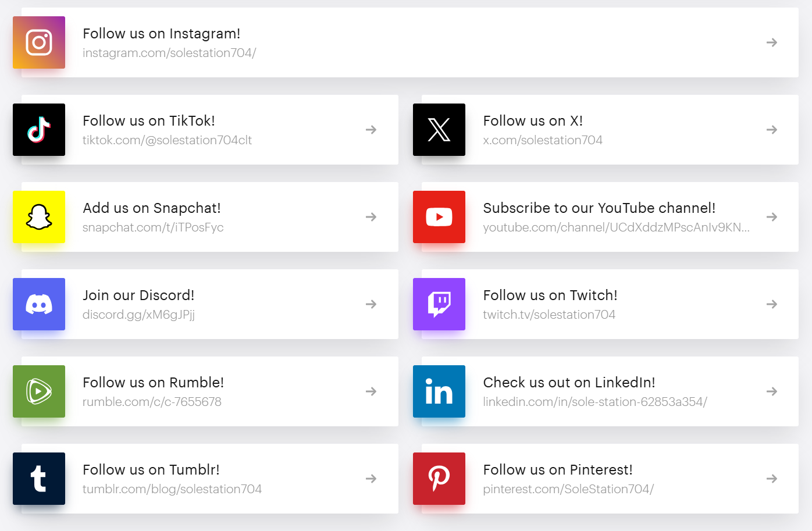Click the Instagram logo icon

point(39,42)
